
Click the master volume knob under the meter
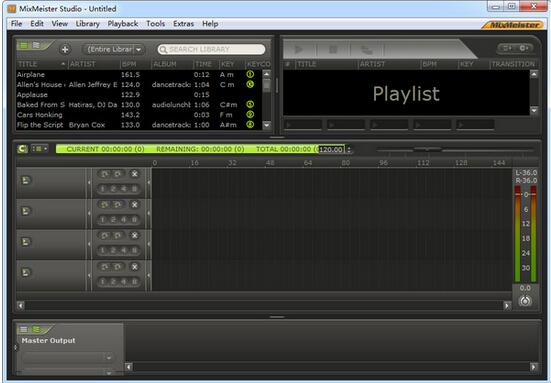pyautogui.click(x=525, y=301)
